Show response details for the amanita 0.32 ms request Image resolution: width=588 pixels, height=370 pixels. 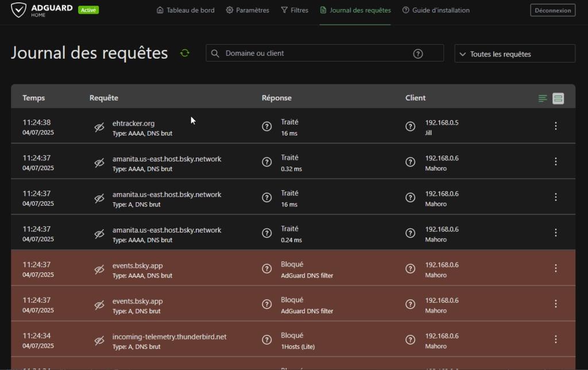pyautogui.click(x=266, y=162)
